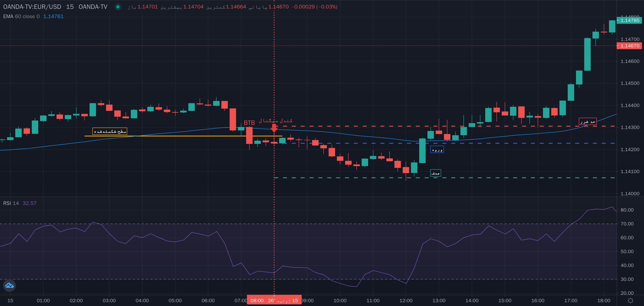644x306 pixels.
Task: Click the RSI value 32.57
Action: [30, 203]
